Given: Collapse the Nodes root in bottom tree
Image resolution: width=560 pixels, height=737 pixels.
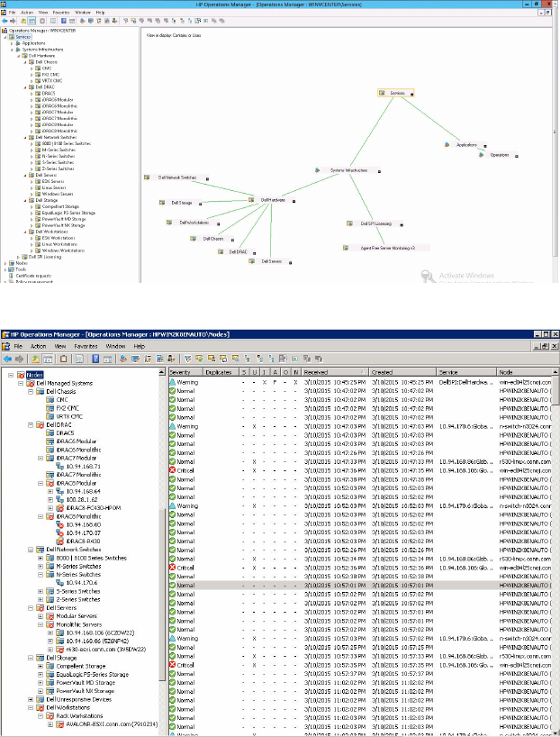Looking at the screenshot, I should [x=10, y=375].
